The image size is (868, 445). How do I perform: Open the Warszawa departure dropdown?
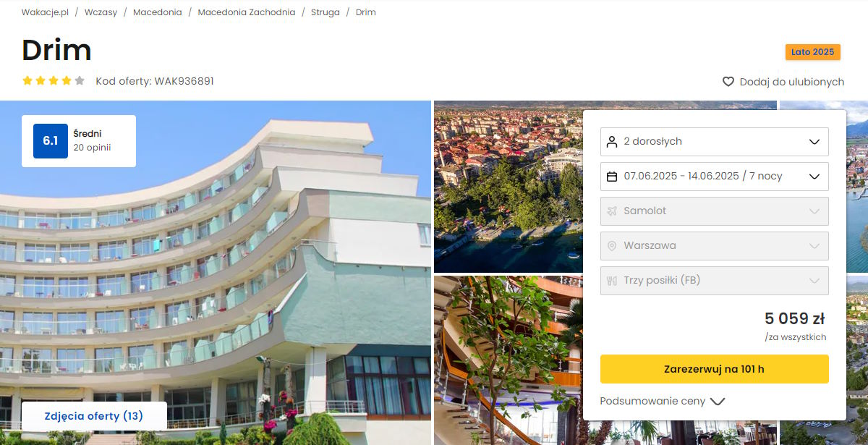(x=715, y=246)
